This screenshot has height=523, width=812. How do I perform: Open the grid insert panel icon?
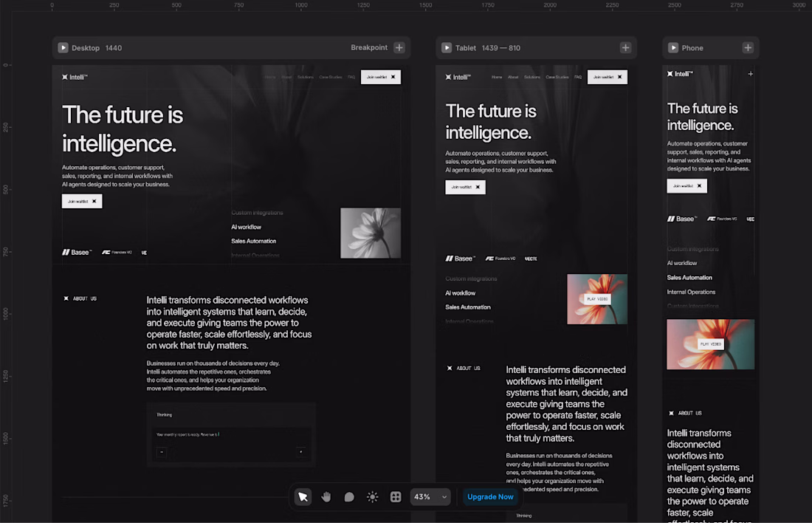396,496
